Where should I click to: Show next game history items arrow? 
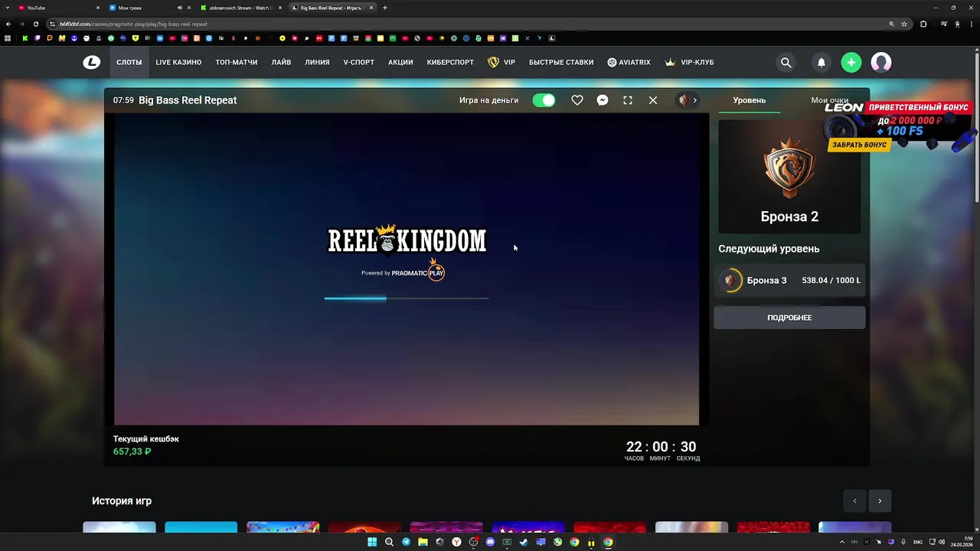(880, 501)
